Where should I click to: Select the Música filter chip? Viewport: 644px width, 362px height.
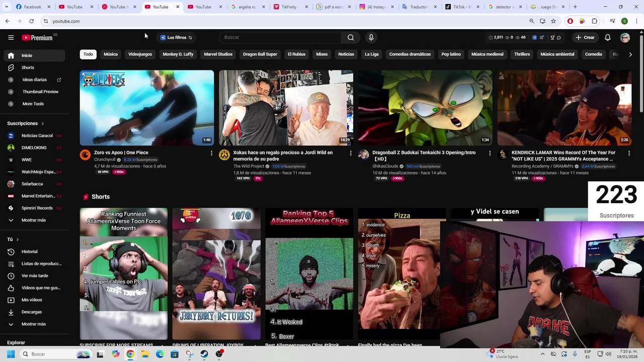[x=111, y=54]
